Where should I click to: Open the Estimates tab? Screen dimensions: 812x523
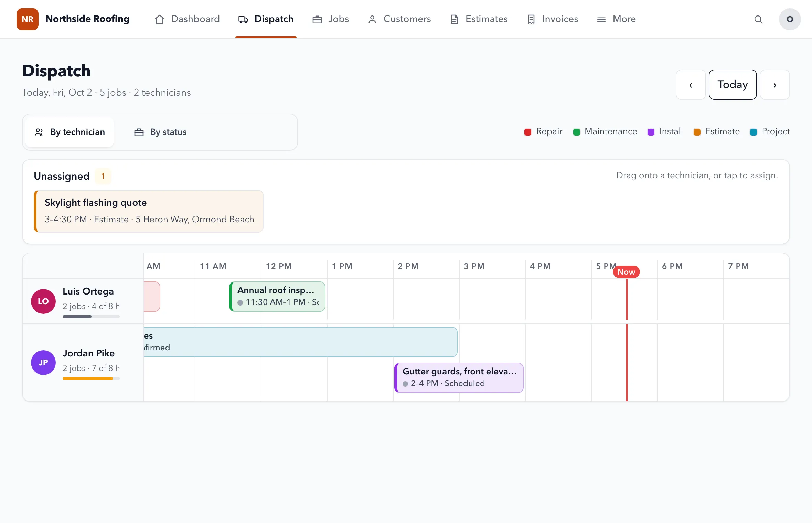pos(479,19)
